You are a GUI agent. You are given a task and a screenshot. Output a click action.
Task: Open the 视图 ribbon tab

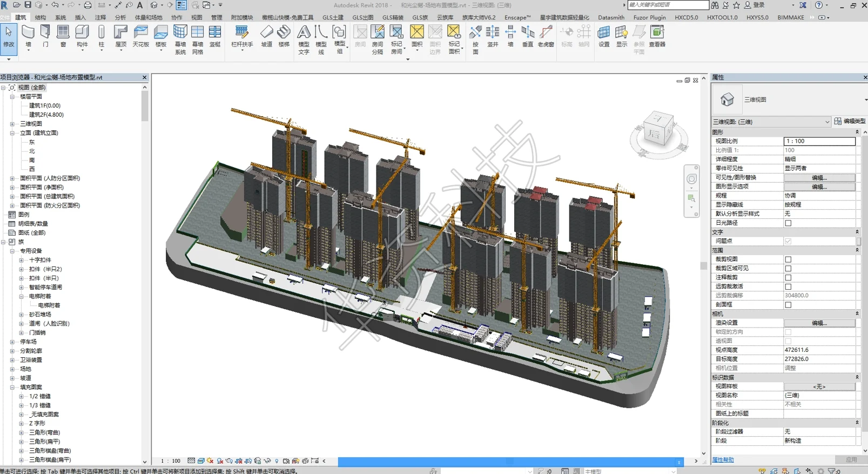(197, 17)
